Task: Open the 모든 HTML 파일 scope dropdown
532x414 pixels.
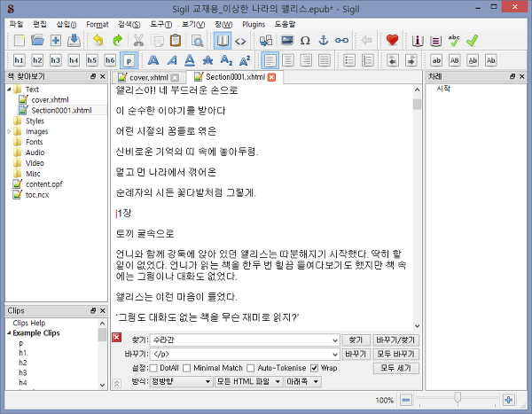Action: point(249,381)
